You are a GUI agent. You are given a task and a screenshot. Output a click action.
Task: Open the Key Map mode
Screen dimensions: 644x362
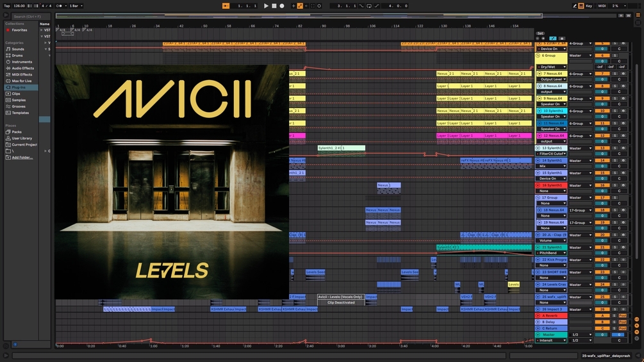click(x=589, y=6)
